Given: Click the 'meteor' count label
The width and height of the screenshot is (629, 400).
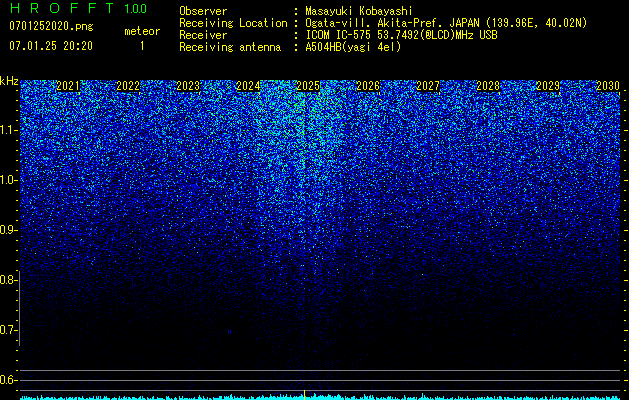Looking at the screenshot, I should 142,31.
